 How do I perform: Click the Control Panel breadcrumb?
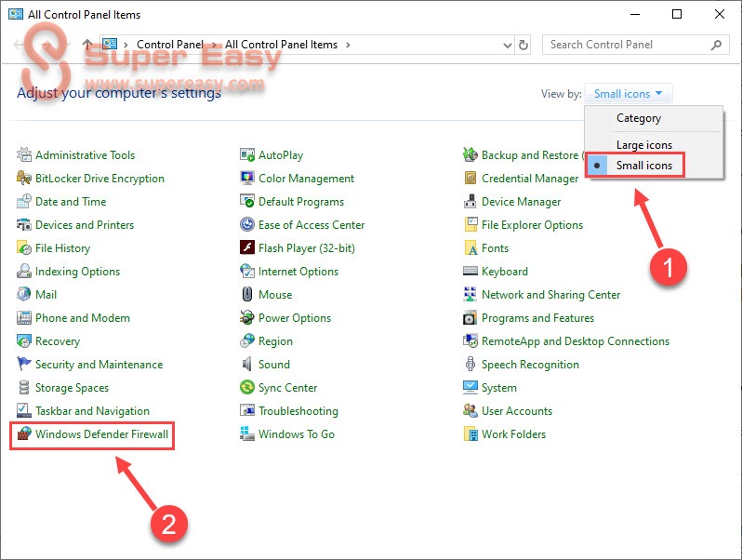pyautogui.click(x=170, y=45)
